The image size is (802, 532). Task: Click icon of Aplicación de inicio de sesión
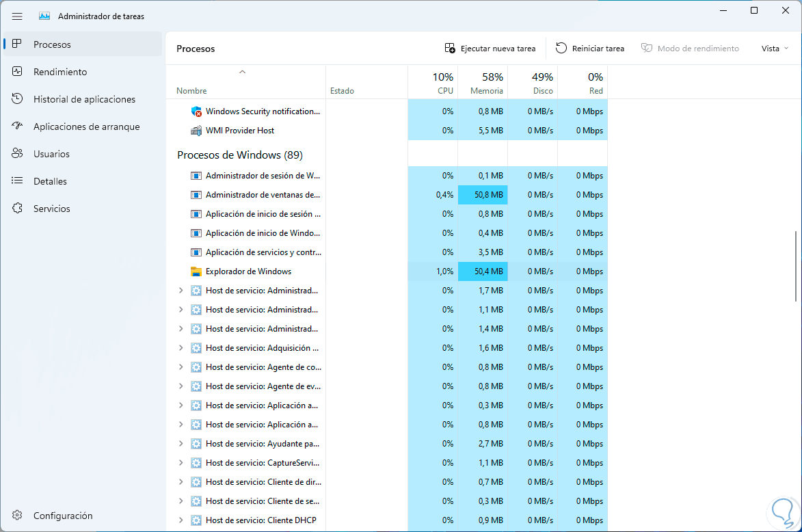tap(196, 214)
